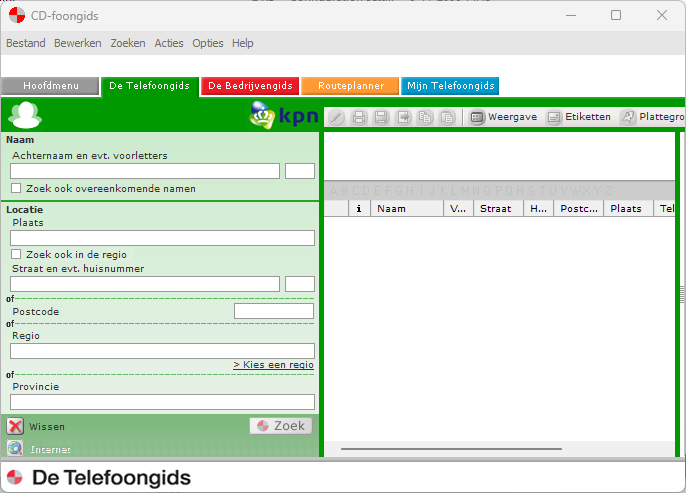Click the KPN logo

tap(284, 115)
